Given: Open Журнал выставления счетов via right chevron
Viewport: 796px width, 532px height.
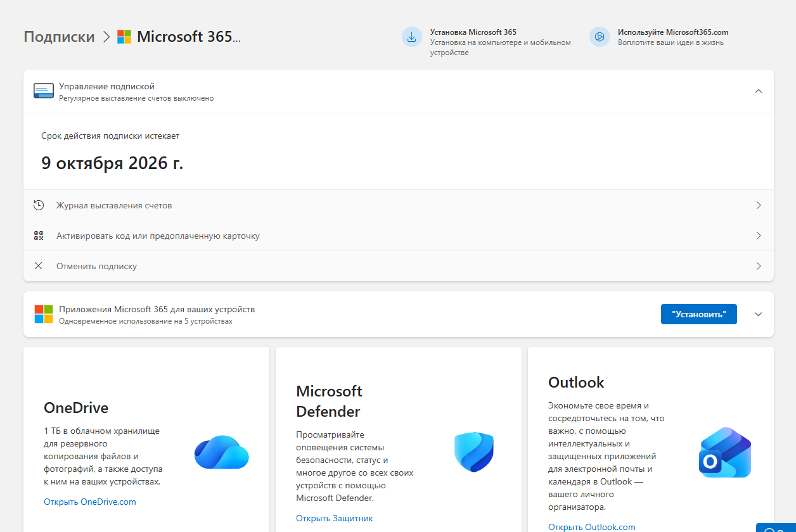Looking at the screenshot, I should tap(759, 205).
